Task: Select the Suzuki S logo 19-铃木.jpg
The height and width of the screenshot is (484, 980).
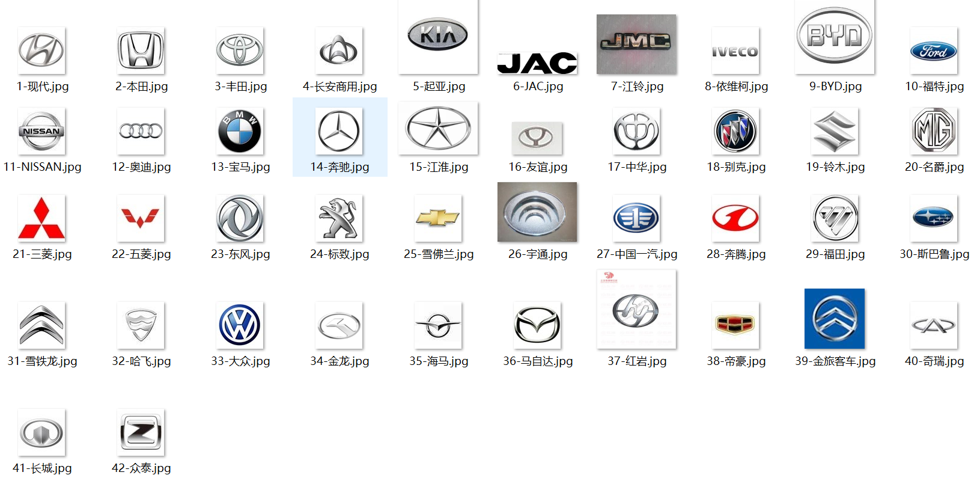Action: click(x=835, y=131)
